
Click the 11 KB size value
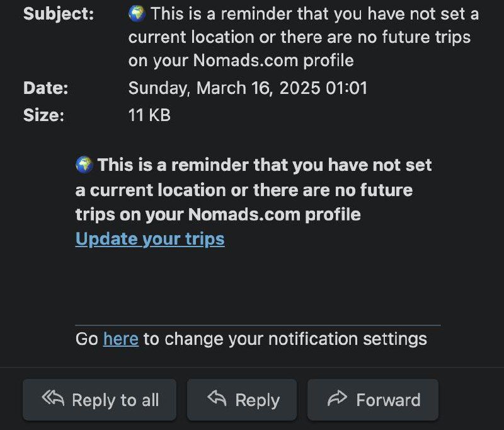pos(149,115)
